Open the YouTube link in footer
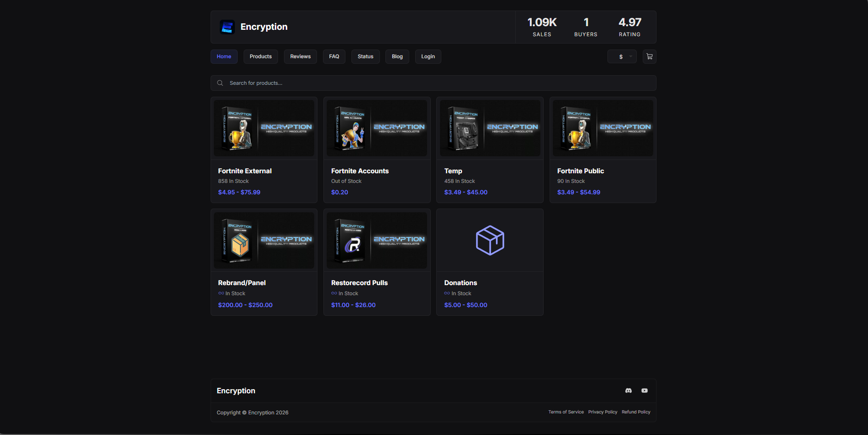The image size is (868, 435). [x=645, y=391]
